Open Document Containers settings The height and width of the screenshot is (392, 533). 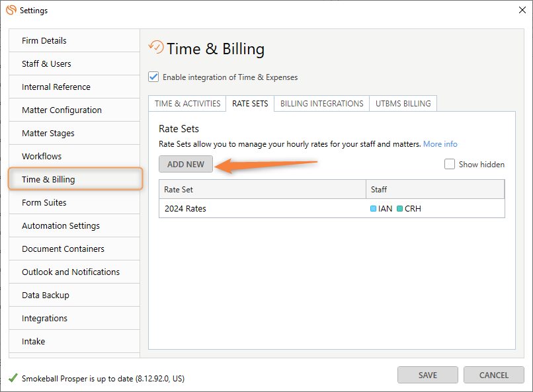point(75,249)
